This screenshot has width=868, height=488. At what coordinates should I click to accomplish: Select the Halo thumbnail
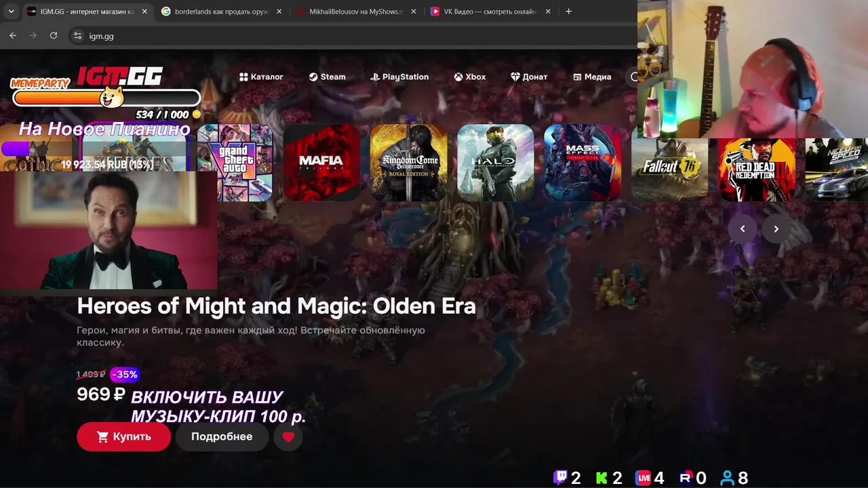click(496, 163)
